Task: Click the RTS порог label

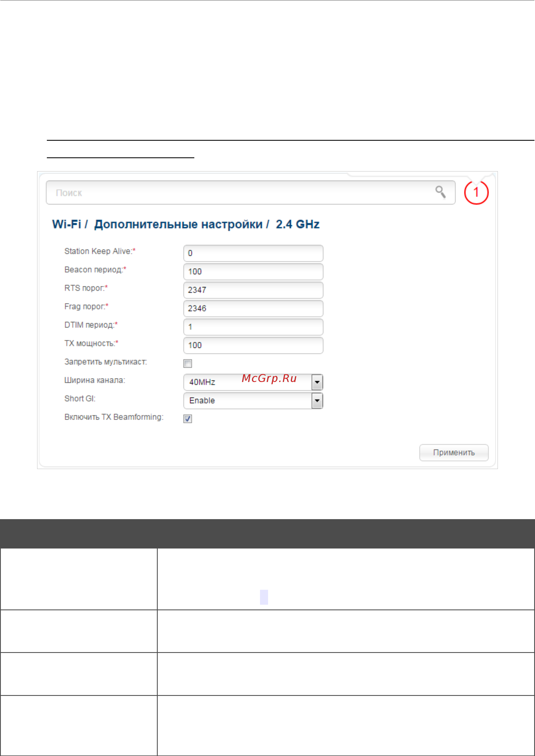Action: 86,288
